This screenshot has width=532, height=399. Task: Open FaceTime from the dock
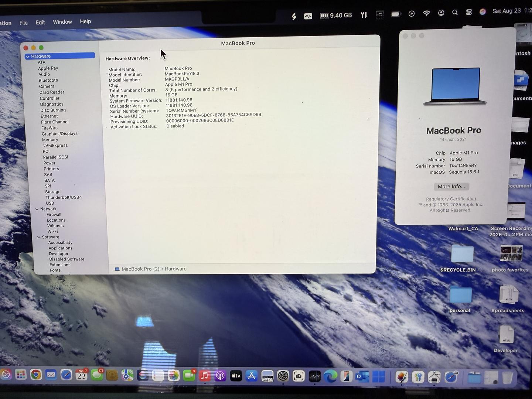tap(189, 376)
